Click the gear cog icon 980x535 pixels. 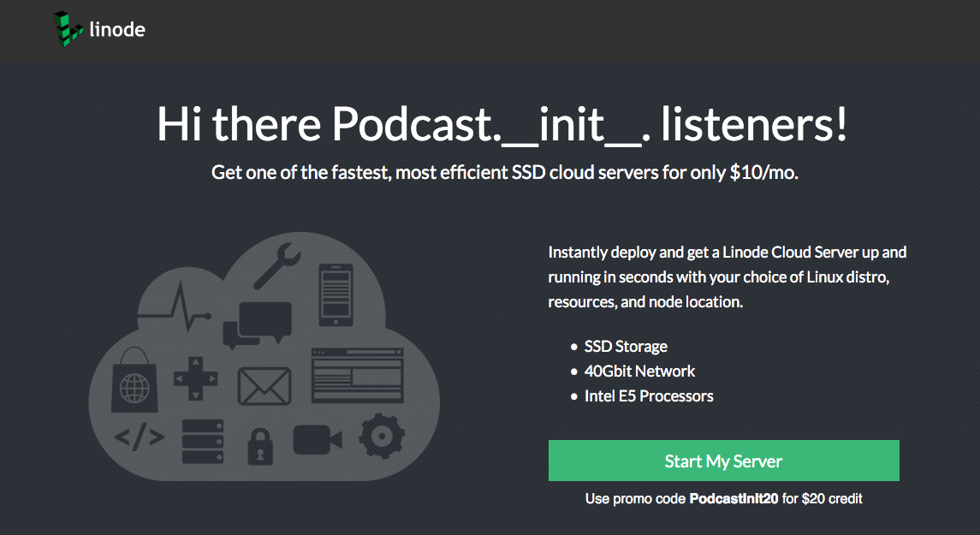click(x=382, y=435)
